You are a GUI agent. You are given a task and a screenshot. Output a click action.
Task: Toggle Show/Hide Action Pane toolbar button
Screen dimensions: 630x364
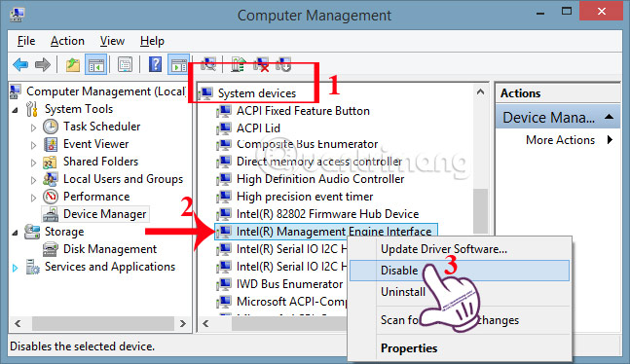coord(178,64)
